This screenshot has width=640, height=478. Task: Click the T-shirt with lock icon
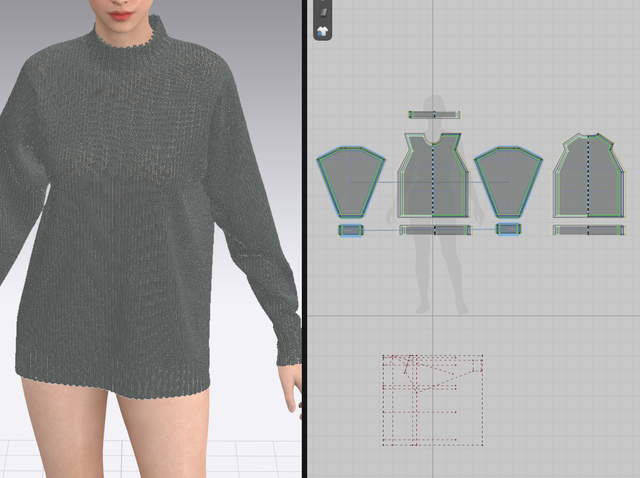[322, 31]
